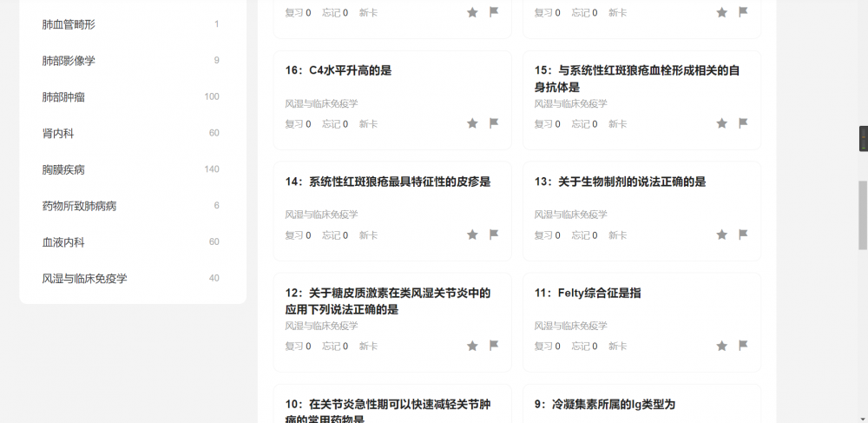Open card 10 about 关节炎急性期
The width and height of the screenshot is (868, 423).
point(387,411)
